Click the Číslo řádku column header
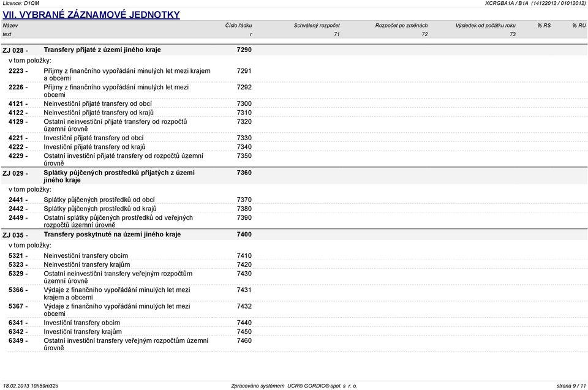 (238, 26)
